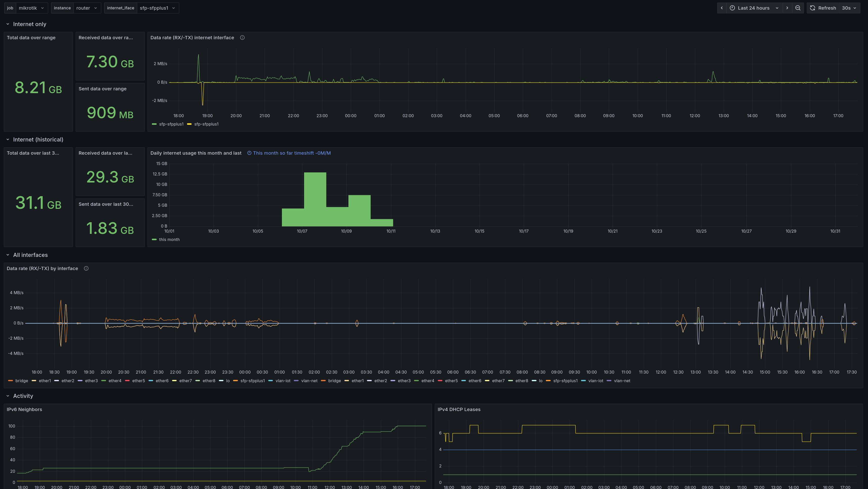The height and width of the screenshot is (489, 868).
Task: Toggle first bridge series in interface legend
Action: [x=22, y=381]
